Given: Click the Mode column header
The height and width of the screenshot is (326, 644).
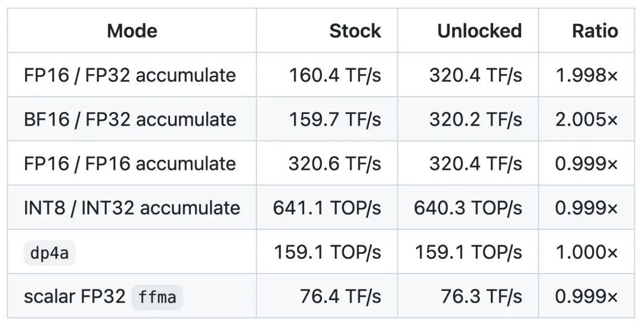Looking at the screenshot, I should pos(132,31).
